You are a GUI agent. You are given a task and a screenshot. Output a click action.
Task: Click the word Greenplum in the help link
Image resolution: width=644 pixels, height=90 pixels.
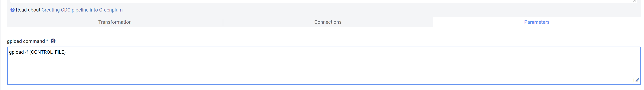click(111, 10)
